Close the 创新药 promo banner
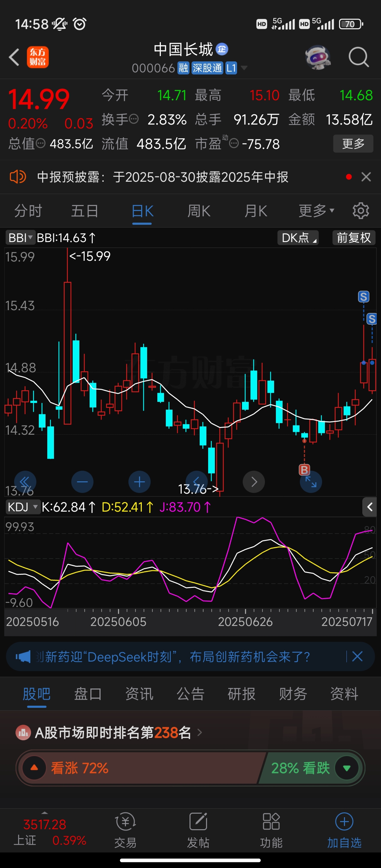 coord(357,657)
